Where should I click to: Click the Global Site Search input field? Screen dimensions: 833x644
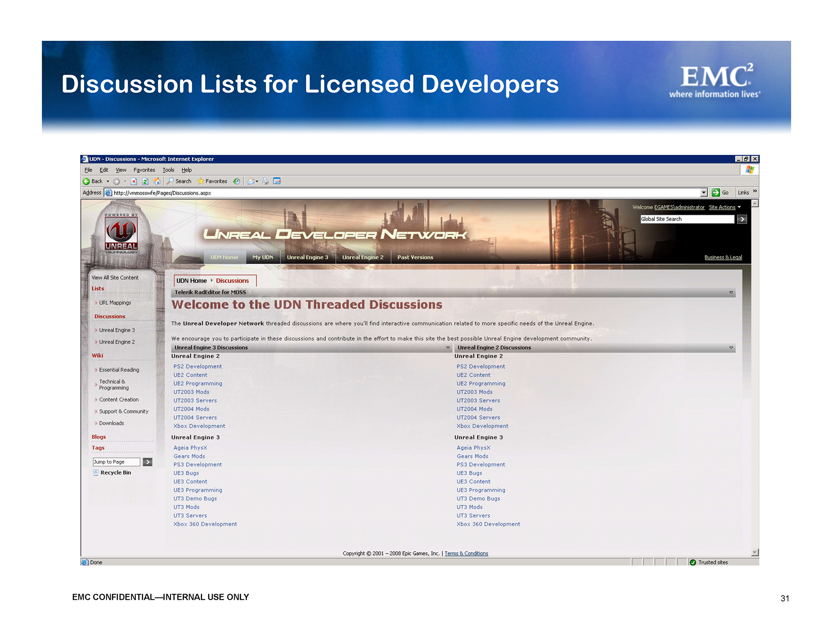coord(687,219)
